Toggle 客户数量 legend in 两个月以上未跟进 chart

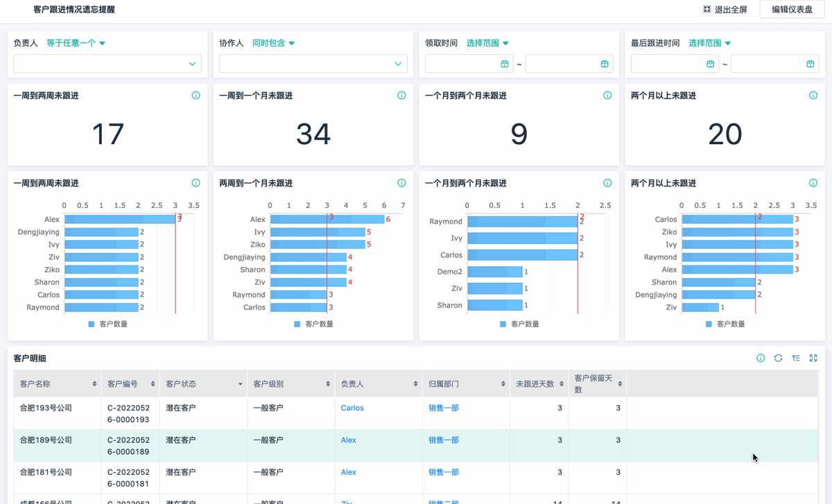[x=725, y=324]
